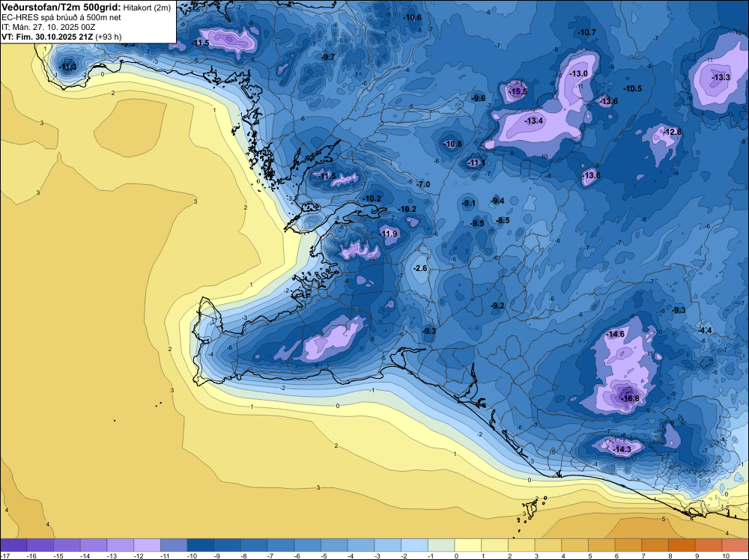Pick the legend swatch between -6 and -5

pos(308,545)
